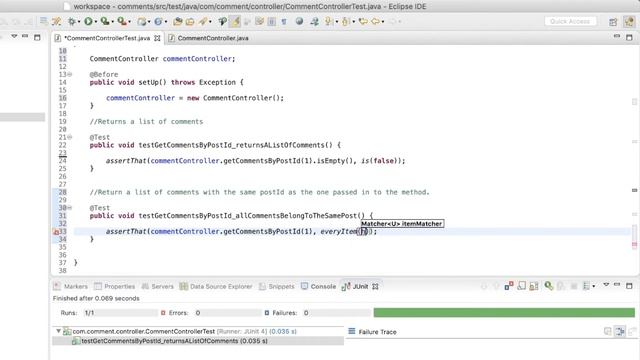Viewport: 640px width, 360px height.
Task: Open the Test Run History dropdown arrow
Action: click(x=593, y=286)
